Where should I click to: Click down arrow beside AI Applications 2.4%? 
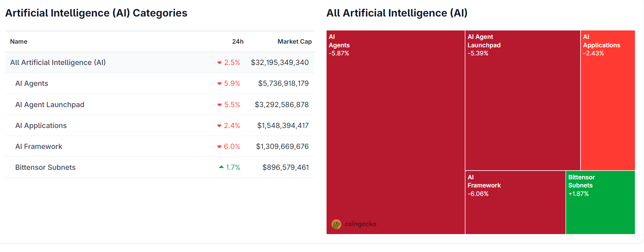[219, 126]
